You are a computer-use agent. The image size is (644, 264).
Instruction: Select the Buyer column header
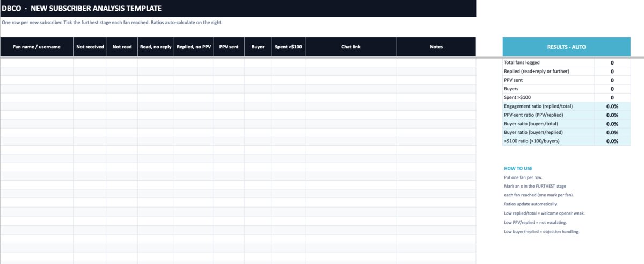258,47
